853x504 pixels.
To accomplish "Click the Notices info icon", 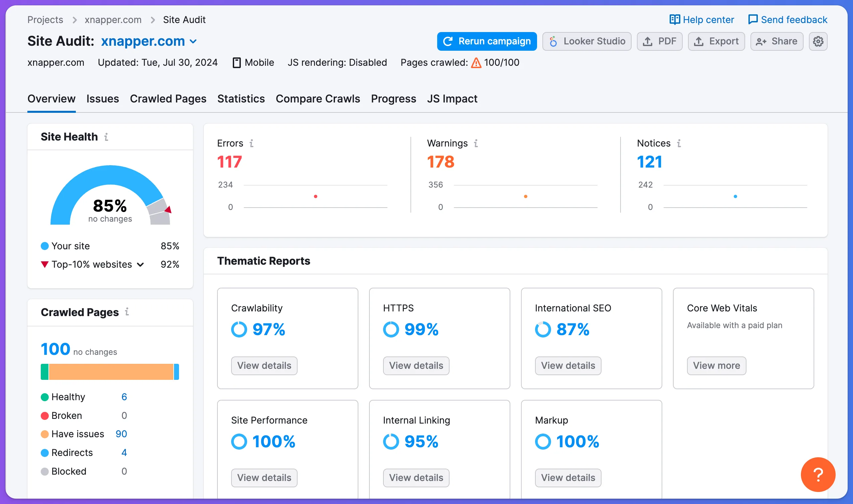I will [679, 143].
